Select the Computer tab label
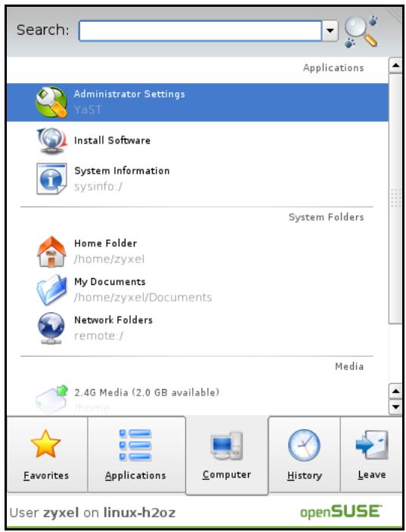Viewport: 406px width, 532px height. 227,475
